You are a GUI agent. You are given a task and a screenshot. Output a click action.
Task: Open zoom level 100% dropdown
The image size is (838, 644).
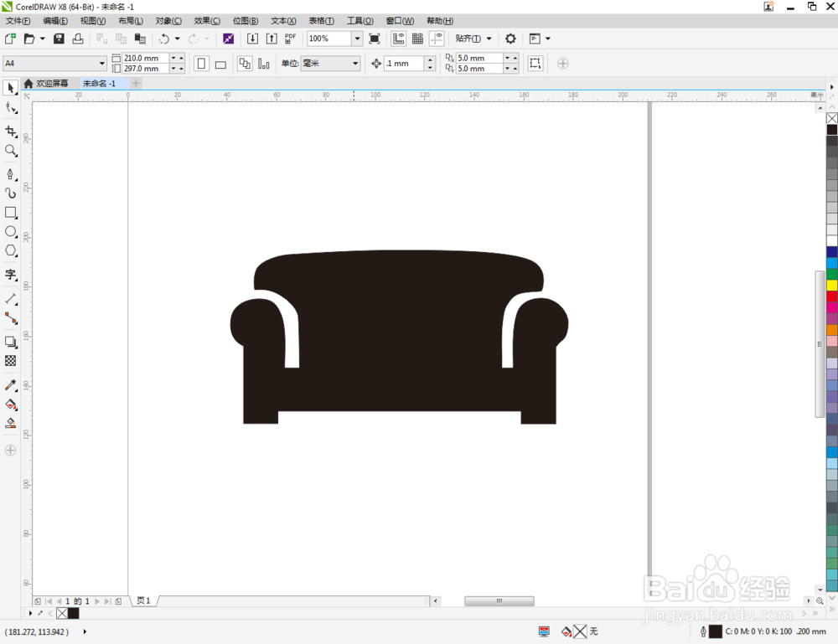point(357,39)
